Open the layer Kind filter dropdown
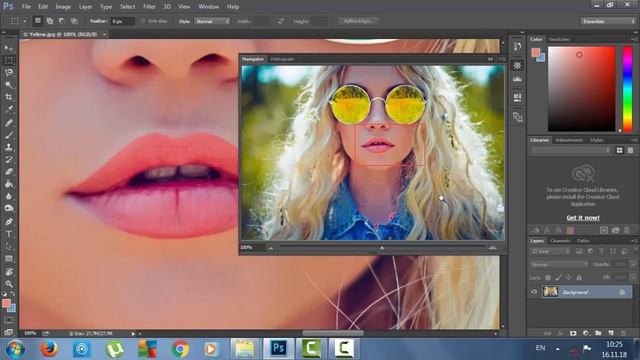Screen dimensions: 640x360 click(x=550, y=251)
